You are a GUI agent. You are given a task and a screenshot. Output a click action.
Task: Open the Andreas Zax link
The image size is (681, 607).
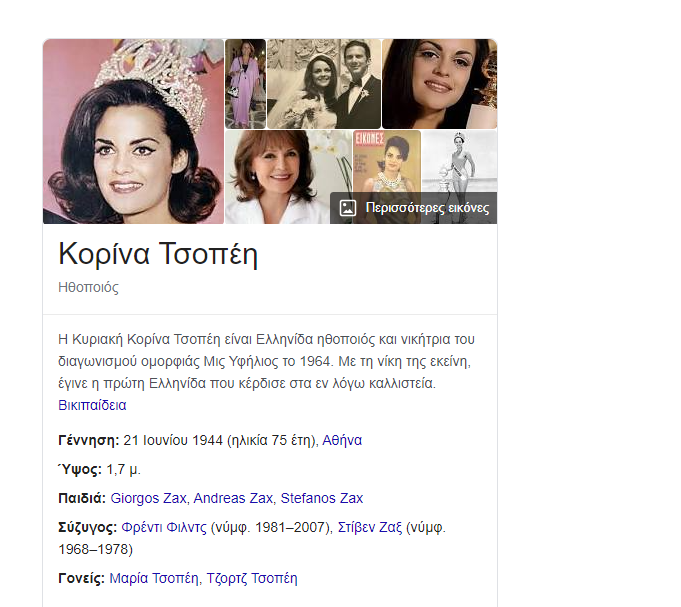233,498
